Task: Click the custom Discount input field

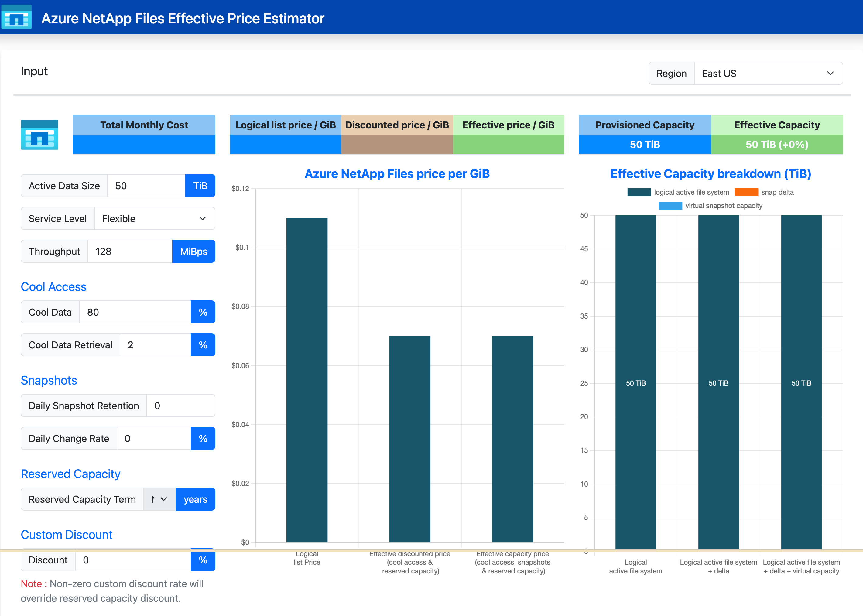Action: pyautogui.click(x=132, y=560)
